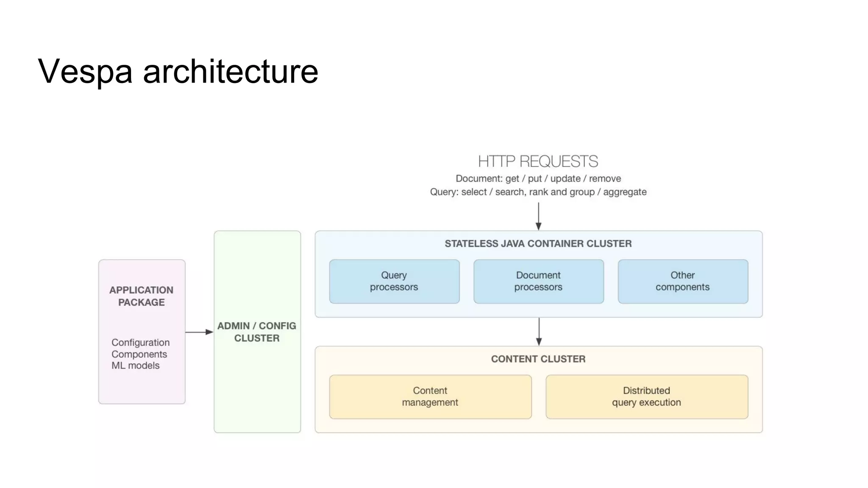868x488 pixels.
Task: Click the Content Cluster title
Action: pos(538,359)
